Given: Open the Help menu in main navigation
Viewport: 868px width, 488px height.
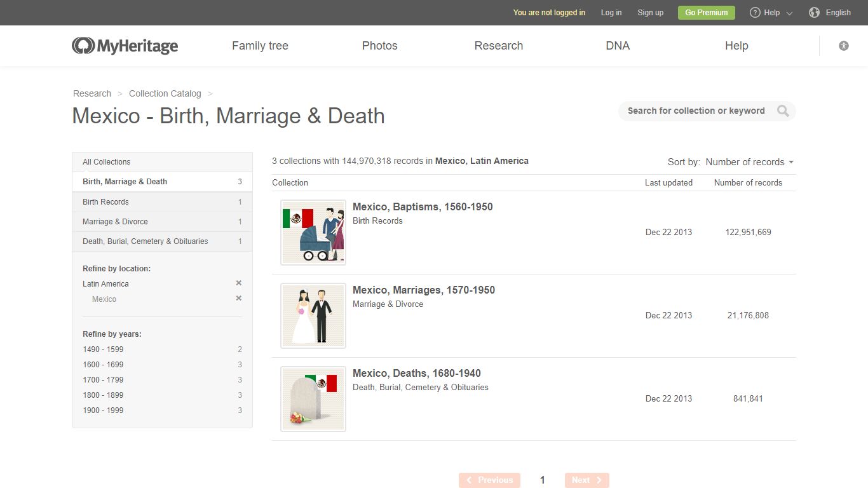Looking at the screenshot, I should 736,46.
